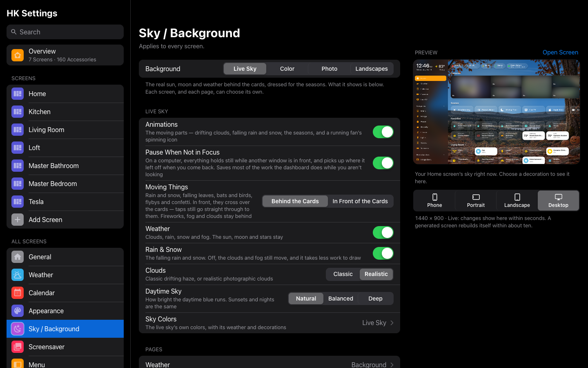Click the Master Bathroom screen icon
This screenshot has height=368, width=588.
18,166
